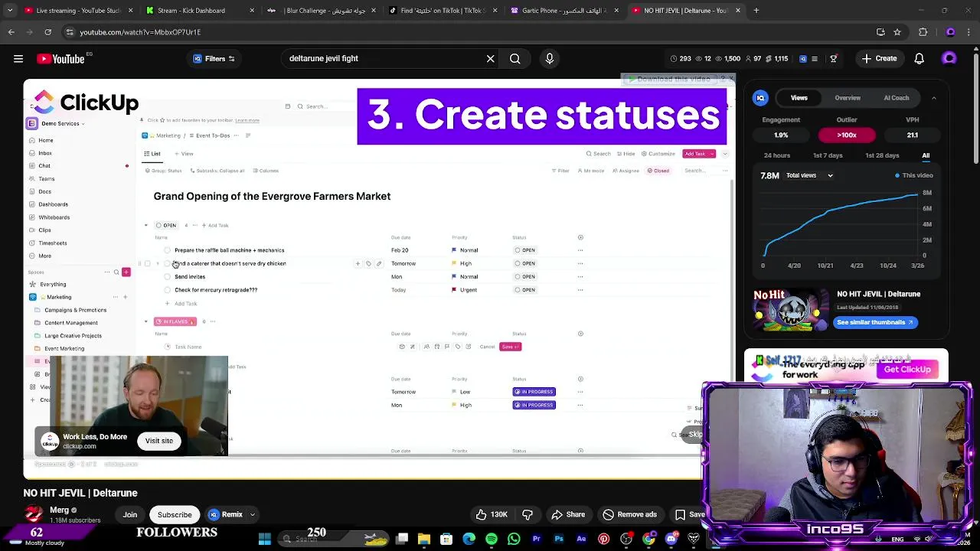Open YouTube notifications bell
The height and width of the screenshot is (551, 980).
(919, 58)
